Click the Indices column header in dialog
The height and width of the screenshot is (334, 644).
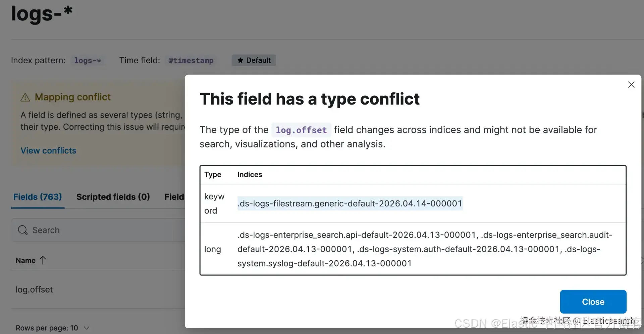click(x=250, y=175)
